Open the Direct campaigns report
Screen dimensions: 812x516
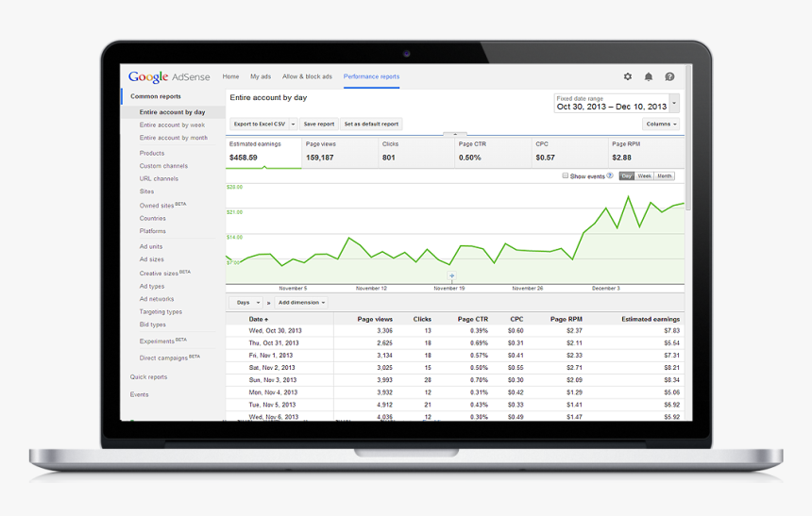169,358
